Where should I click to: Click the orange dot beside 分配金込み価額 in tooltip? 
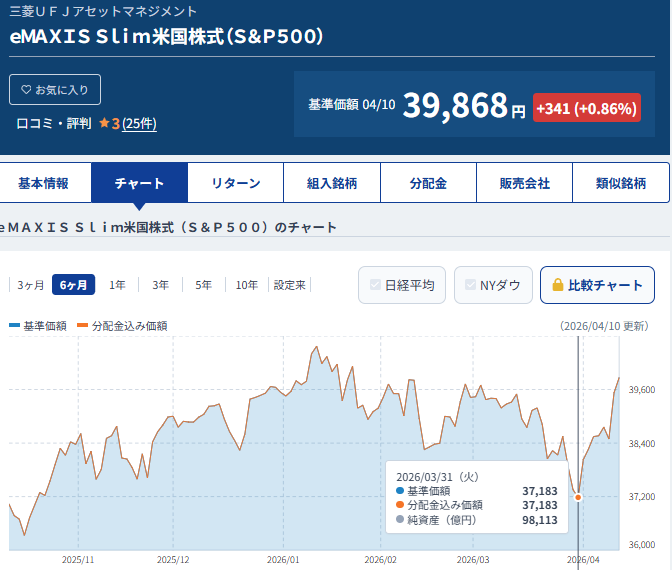tap(400, 504)
